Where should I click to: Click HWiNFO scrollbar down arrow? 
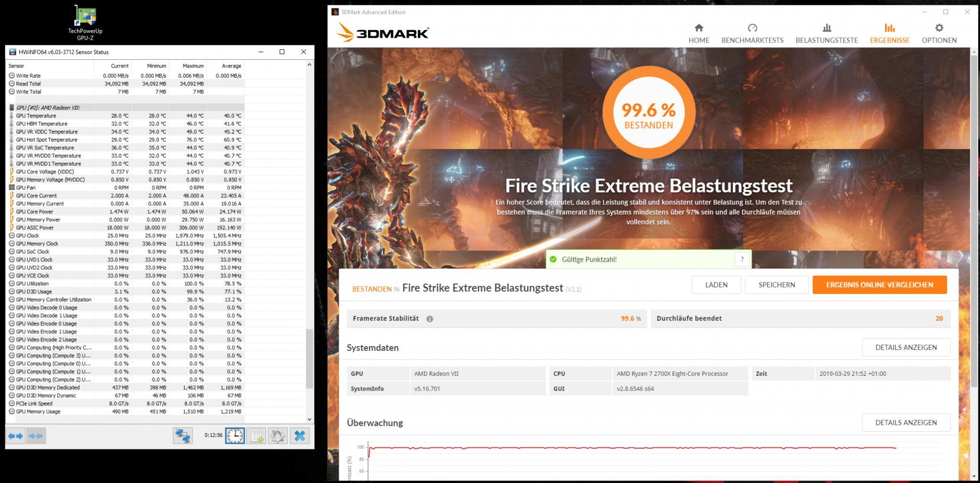(x=310, y=419)
